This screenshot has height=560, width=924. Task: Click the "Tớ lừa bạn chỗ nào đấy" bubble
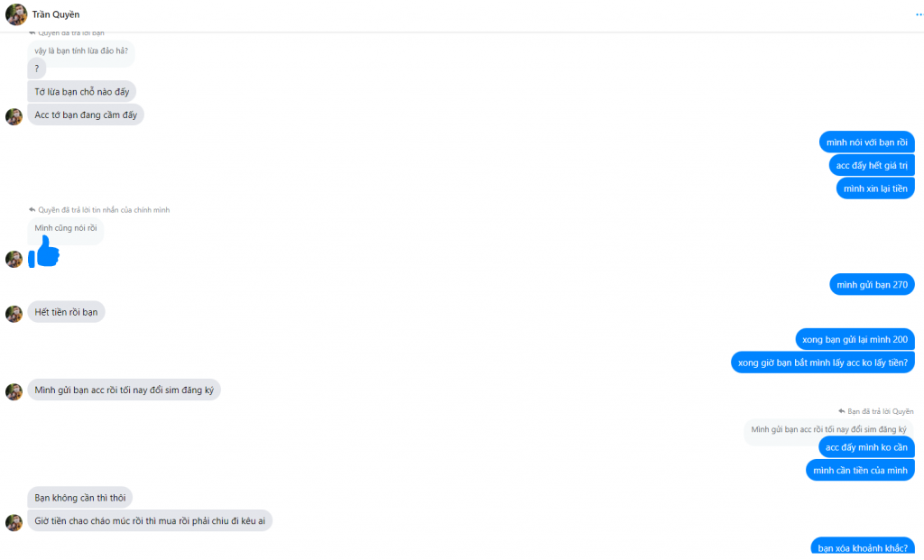[x=82, y=92]
